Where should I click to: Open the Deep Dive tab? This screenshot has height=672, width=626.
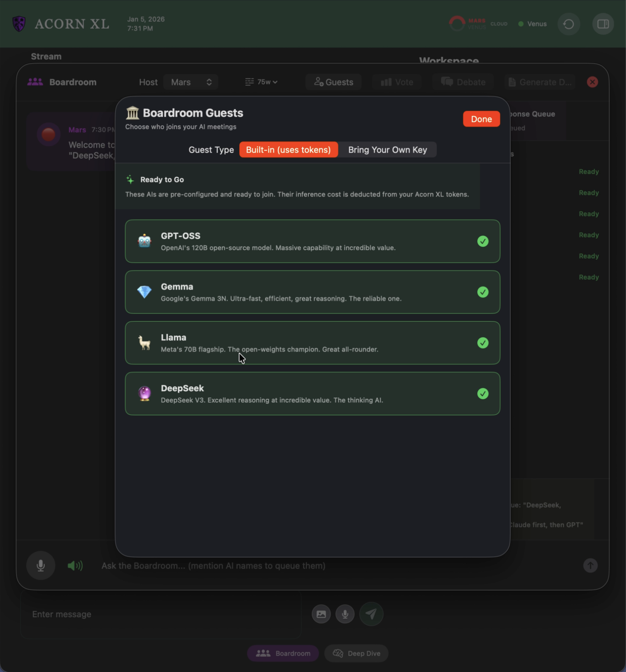point(356,653)
